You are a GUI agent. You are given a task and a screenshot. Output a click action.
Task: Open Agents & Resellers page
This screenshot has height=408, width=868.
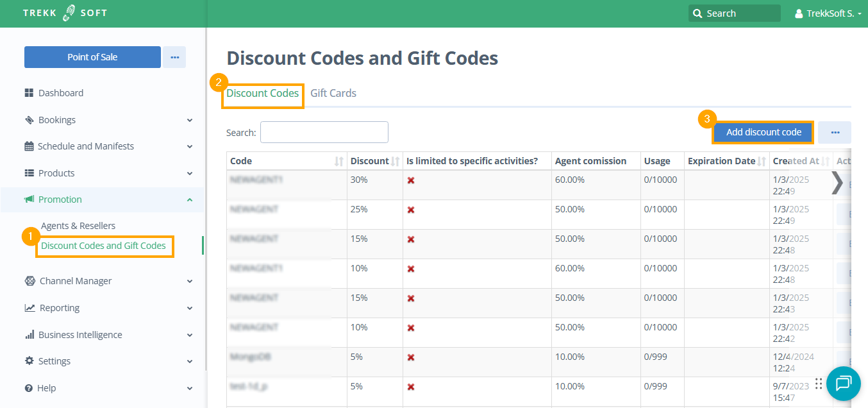(x=78, y=226)
